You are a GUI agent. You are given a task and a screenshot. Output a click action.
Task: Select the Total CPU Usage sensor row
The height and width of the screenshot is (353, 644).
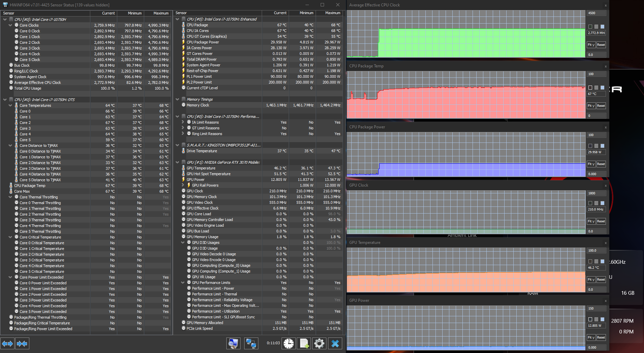[28, 88]
